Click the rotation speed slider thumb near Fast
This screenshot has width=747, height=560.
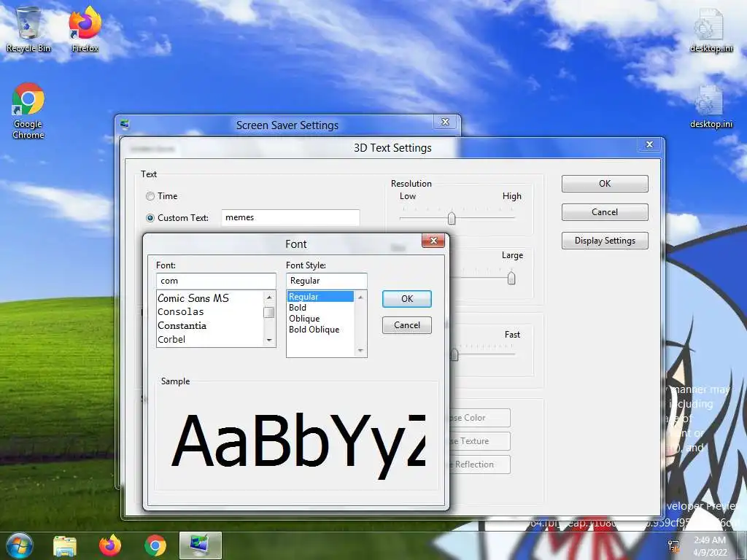454,354
